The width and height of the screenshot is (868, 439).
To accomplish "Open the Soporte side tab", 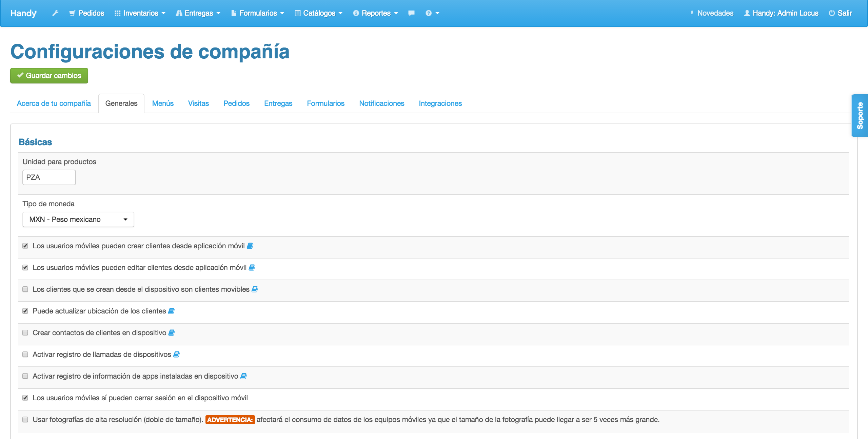I will [x=860, y=116].
